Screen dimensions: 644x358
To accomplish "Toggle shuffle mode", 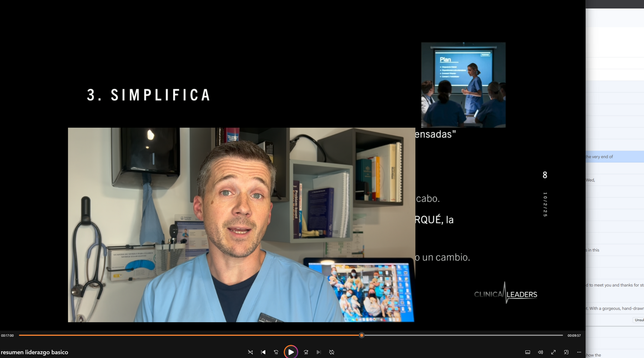I will coord(250,352).
